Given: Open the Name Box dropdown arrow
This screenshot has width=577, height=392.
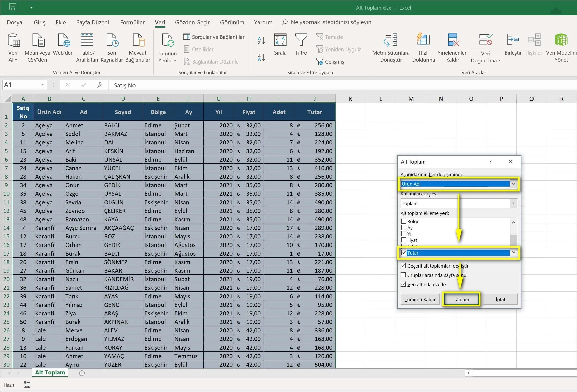Looking at the screenshot, I should pos(42,85).
